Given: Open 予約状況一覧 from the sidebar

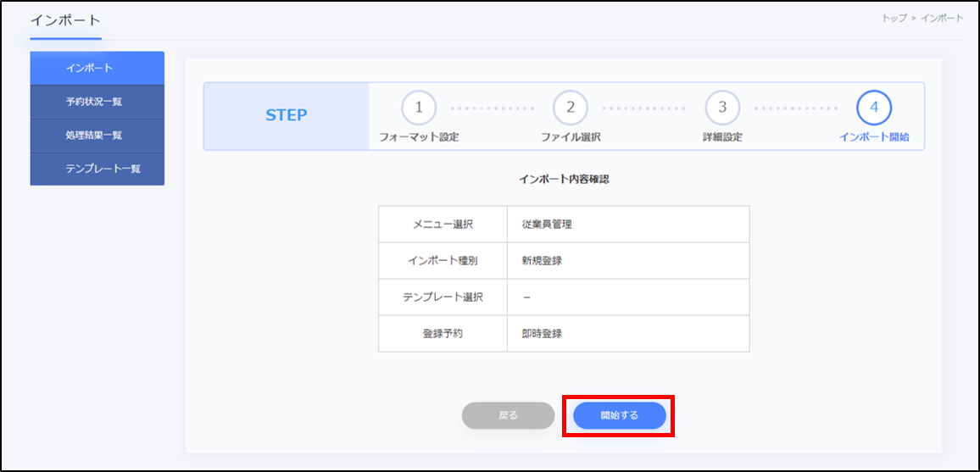Looking at the screenshot, I should pyautogui.click(x=97, y=102).
